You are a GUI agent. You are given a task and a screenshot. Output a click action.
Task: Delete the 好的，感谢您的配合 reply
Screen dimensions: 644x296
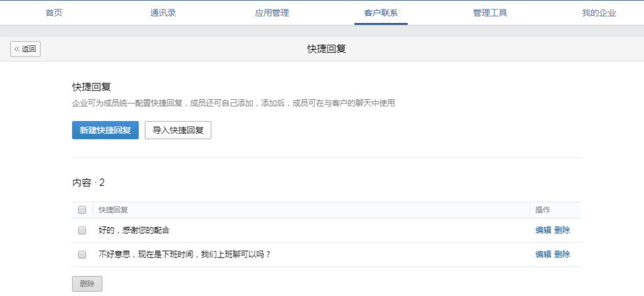[x=562, y=231]
